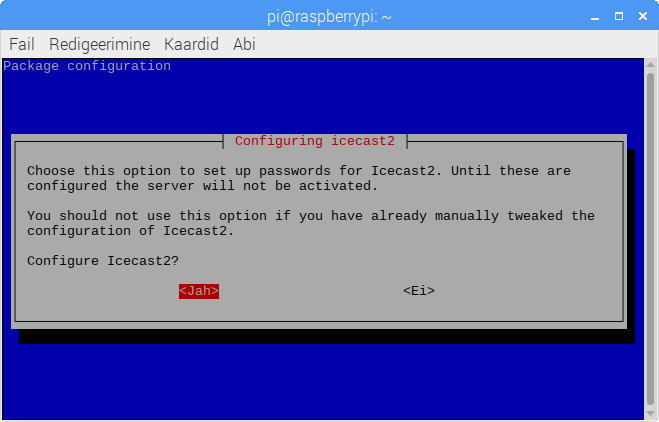Minimize the terminal window
Viewport: 659px width, 422px height.
point(595,17)
